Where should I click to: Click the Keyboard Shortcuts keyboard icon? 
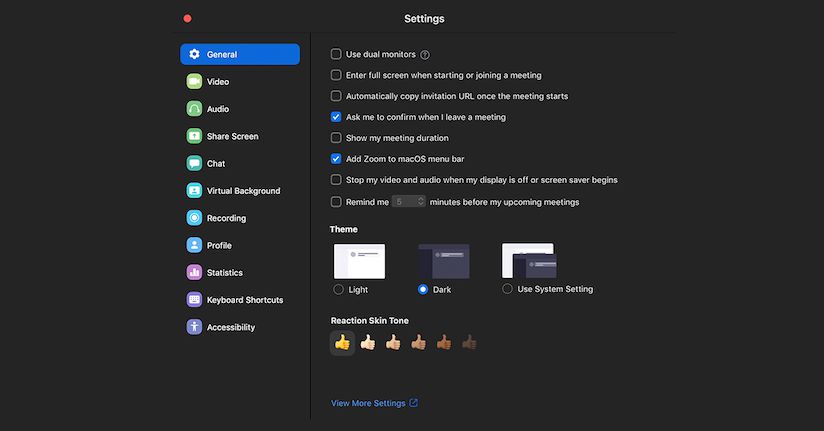(x=194, y=300)
